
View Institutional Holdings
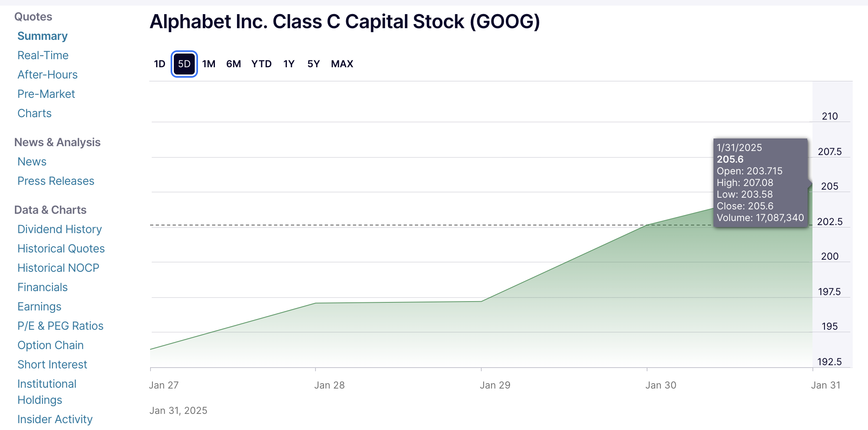pos(47,392)
